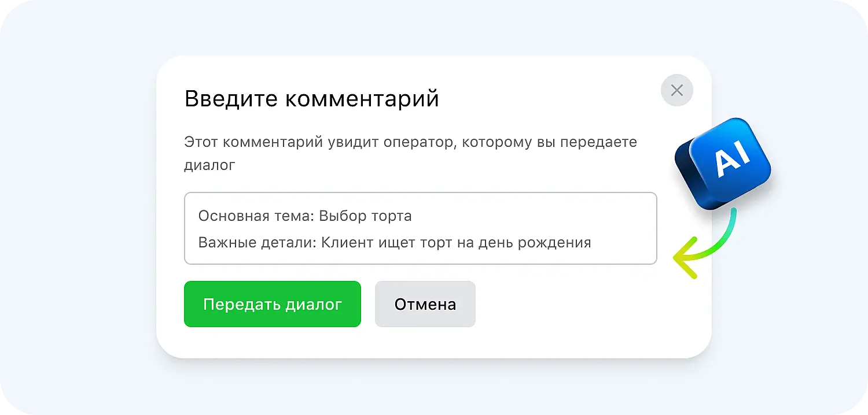Click the "Важные детали" line in comment
Image resolution: width=868 pixels, height=415 pixels.
pos(394,242)
